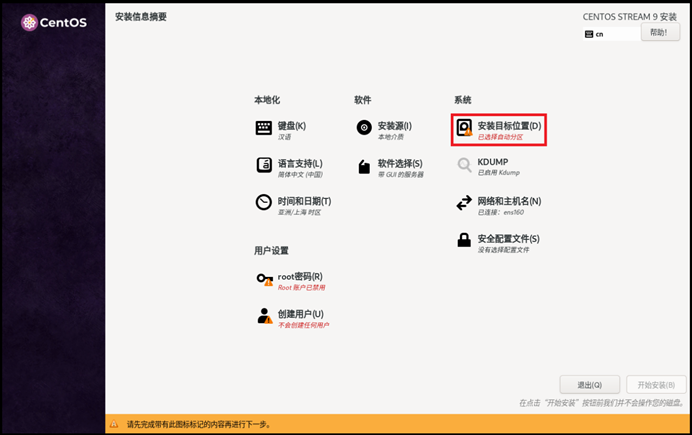
Task: Open the security profile lock icon
Action: tap(464, 240)
